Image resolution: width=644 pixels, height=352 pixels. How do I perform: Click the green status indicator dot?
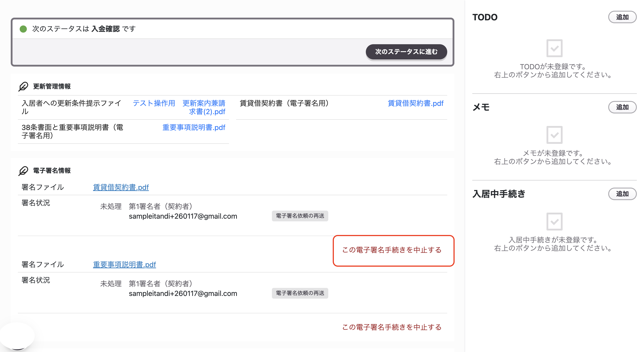point(23,29)
